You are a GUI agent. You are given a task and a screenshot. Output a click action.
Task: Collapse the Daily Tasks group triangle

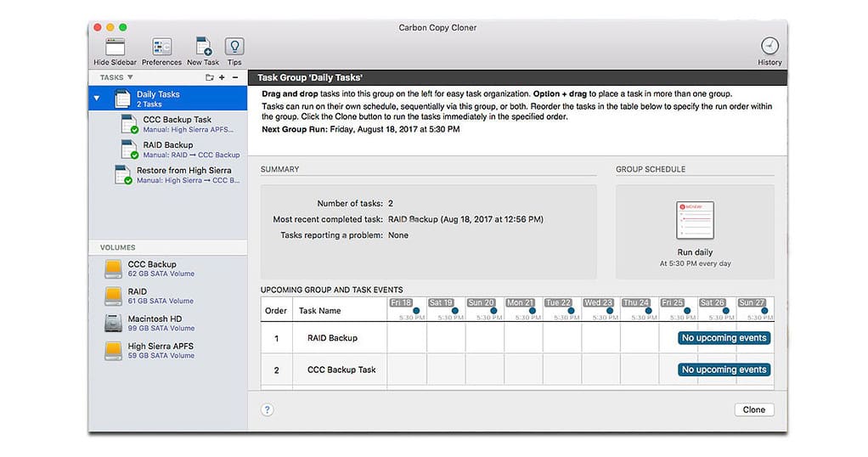pos(96,99)
